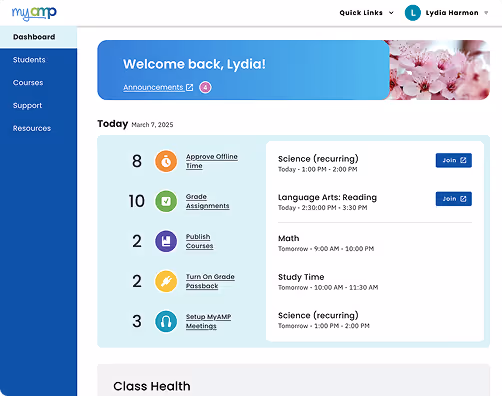Click 'Today - 1:00 PM - 2:00 PM' time text
Screen dimensions: 502x396
318,169
